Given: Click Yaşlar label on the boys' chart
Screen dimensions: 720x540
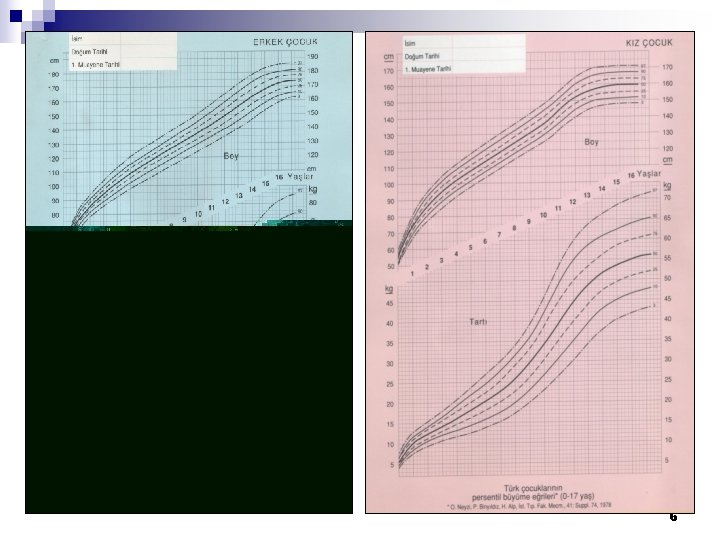Looking at the screenshot, I should [300, 176].
